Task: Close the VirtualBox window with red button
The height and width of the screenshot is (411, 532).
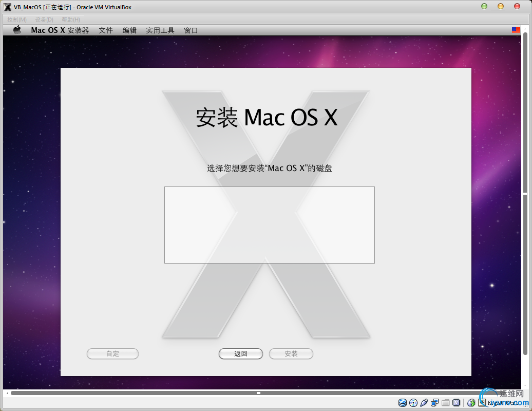Action: (517, 6)
